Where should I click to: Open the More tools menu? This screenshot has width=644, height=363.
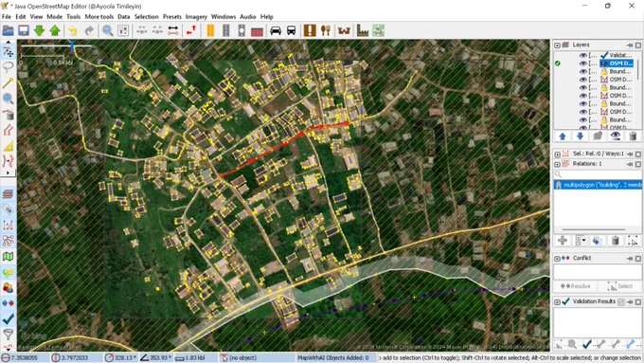pos(99,17)
